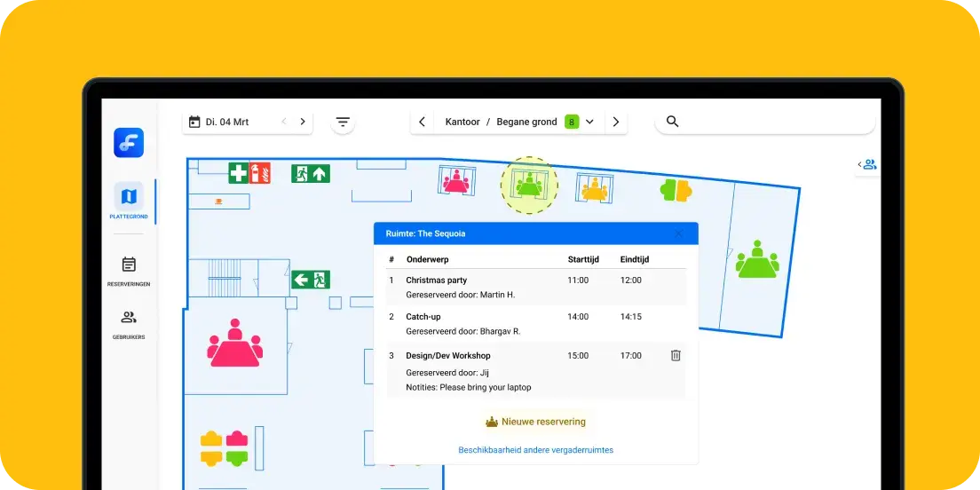Open the Gebruikers sidebar item
Image resolution: width=980 pixels, height=490 pixels.
(x=129, y=324)
